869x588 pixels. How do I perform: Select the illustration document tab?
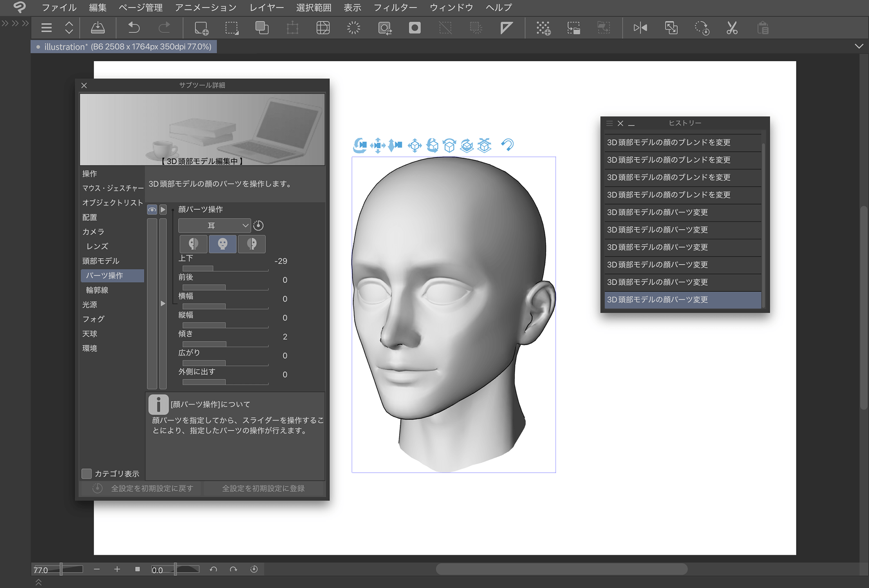[124, 47]
